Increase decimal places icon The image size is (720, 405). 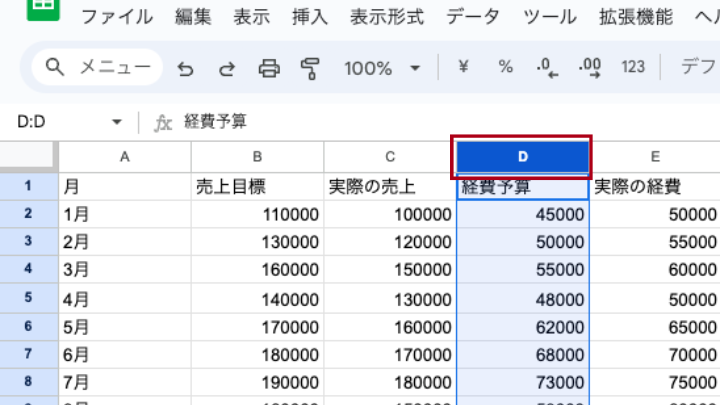(x=590, y=67)
